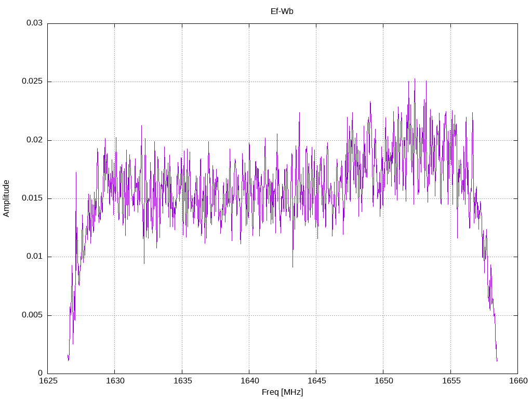Screen dimensions: 532x399
Task: Click the y-axis value 0.025
Action: coord(32,82)
